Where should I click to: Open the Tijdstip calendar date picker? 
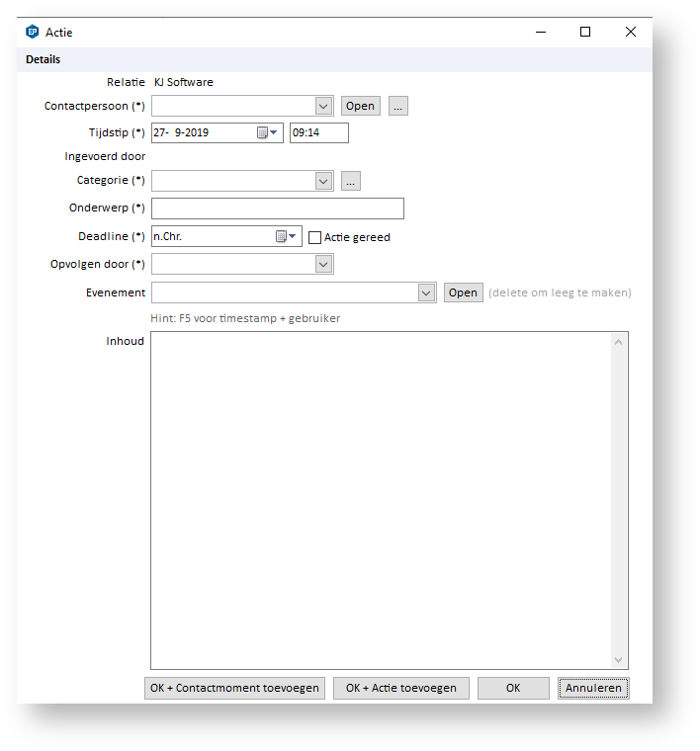tap(268, 132)
